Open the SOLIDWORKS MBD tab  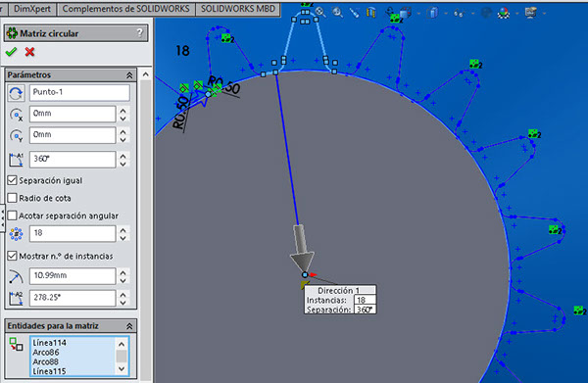click(x=238, y=9)
